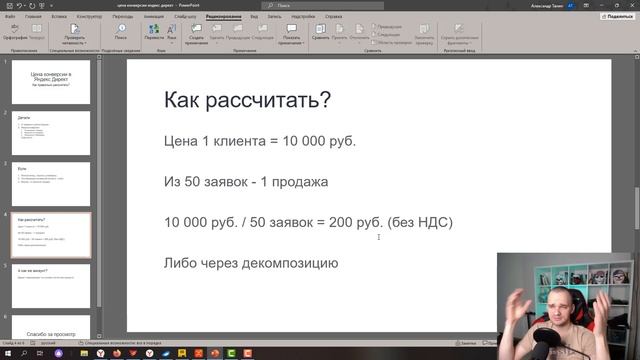This screenshot has height=360, width=640.
Task: Click Next change in Compare group
Action: pos(386,34)
